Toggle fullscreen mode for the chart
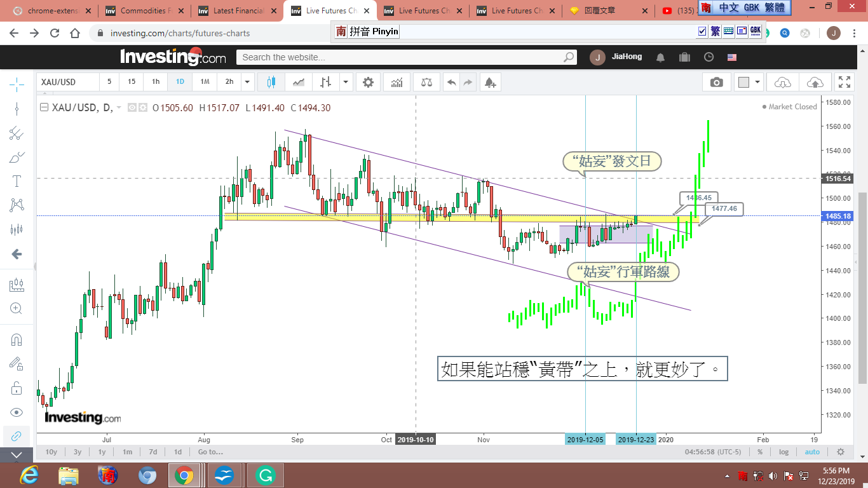The width and height of the screenshot is (868, 488). click(x=844, y=82)
